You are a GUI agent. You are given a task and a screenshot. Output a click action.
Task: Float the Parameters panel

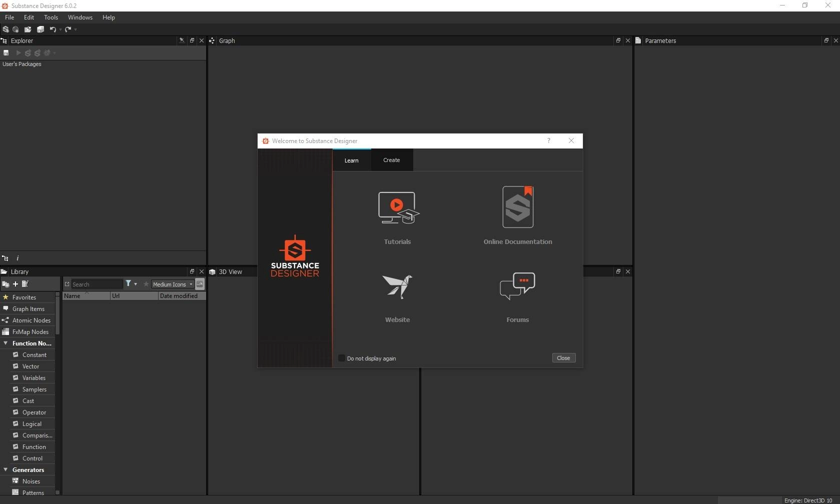coord(826,40)
